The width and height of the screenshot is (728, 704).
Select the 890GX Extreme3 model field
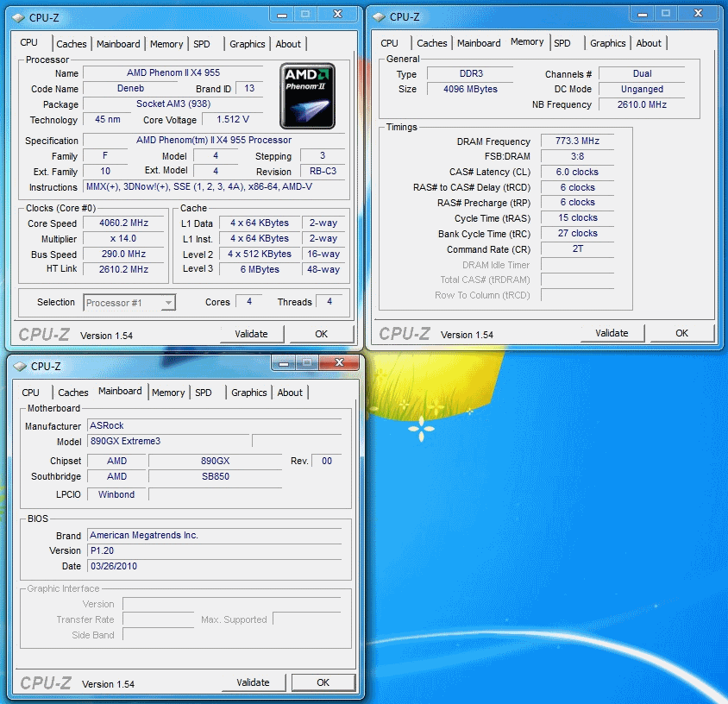(x=169, y=442)
